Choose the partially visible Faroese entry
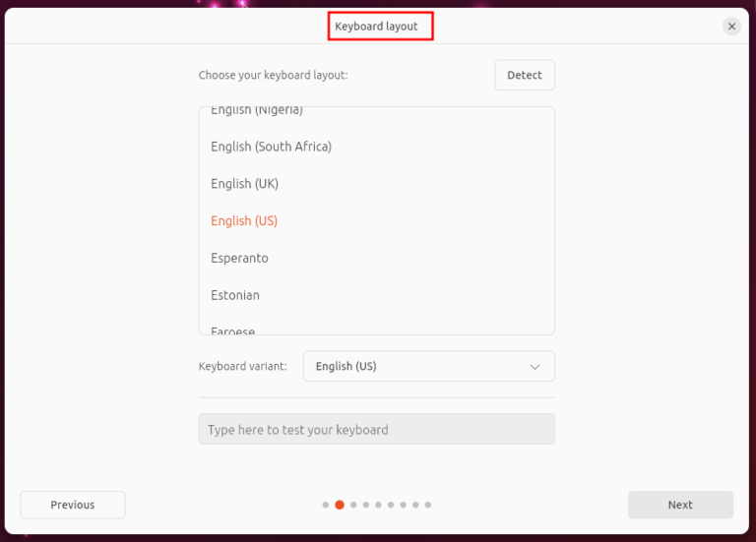 tap(233, 331)
